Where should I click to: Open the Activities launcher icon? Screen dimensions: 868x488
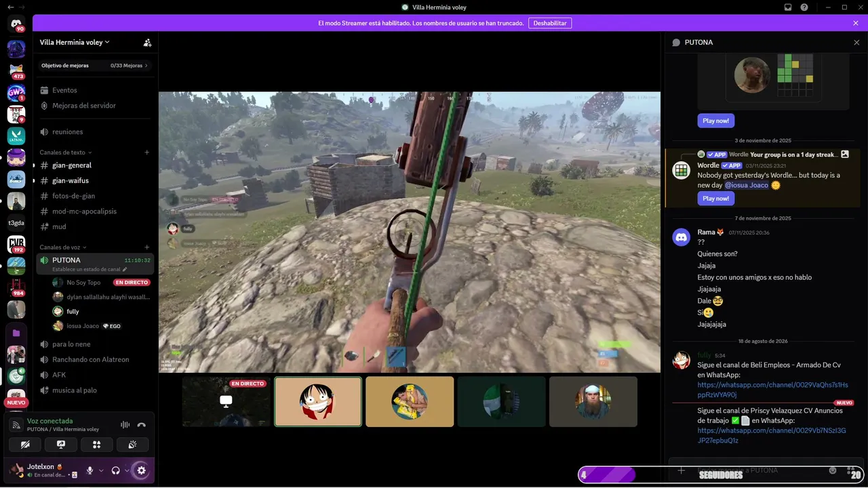96,445
